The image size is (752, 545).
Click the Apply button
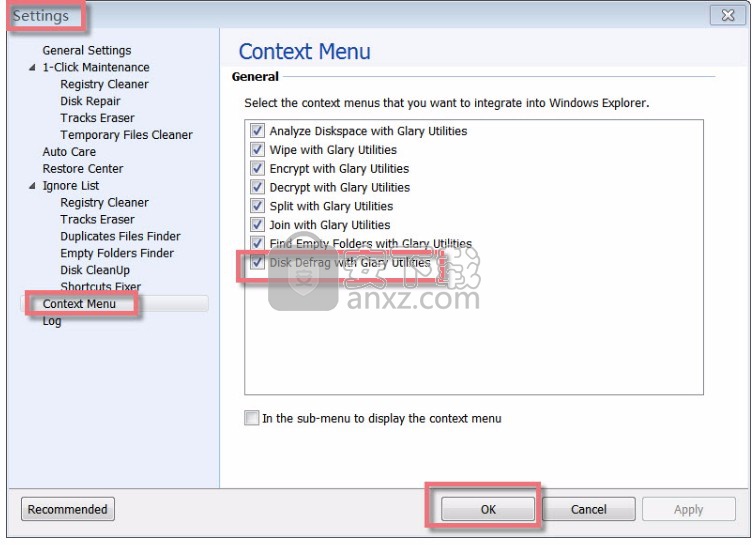click(689, 509)
